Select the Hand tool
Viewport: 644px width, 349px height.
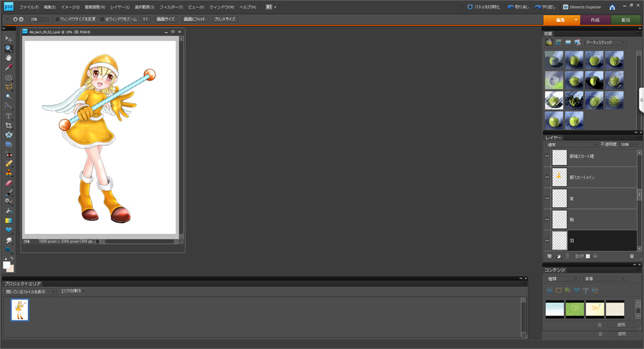[x=9, y=58]
